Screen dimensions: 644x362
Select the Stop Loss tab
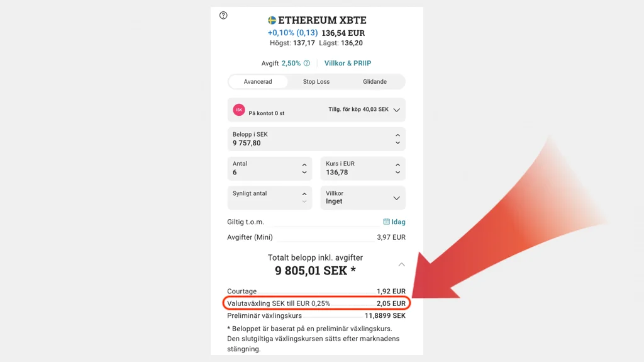tap(316, 82)
